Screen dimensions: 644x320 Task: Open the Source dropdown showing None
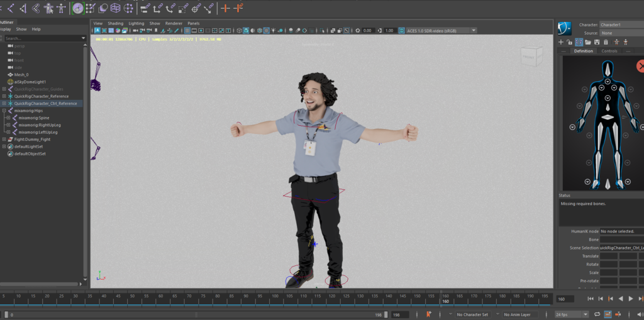(x=622, y=33)
